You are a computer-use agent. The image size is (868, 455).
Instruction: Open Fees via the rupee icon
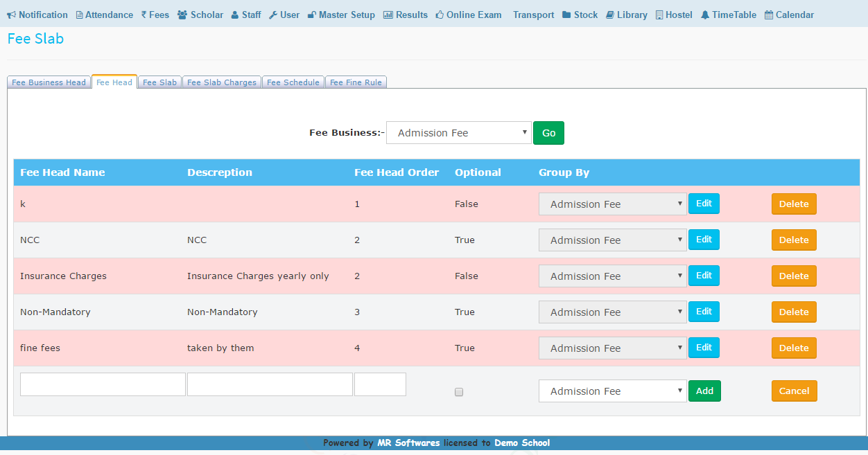coord(144,15)
